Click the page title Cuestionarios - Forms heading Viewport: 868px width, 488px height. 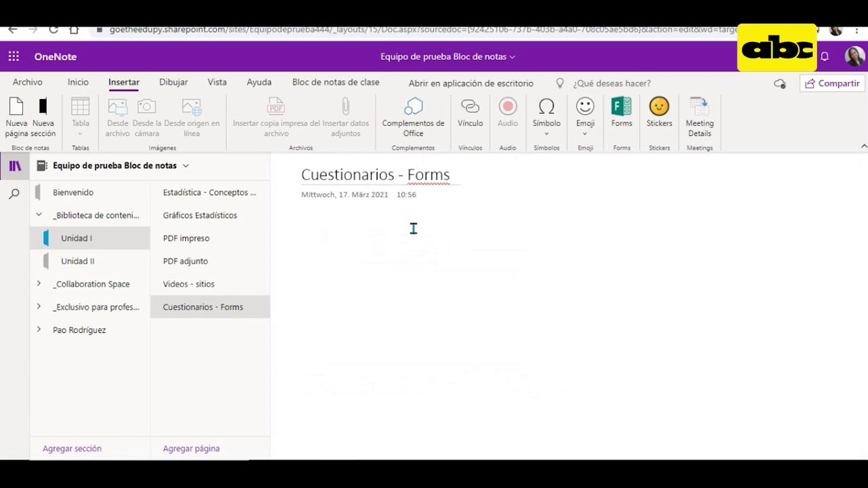click(375, 175)
